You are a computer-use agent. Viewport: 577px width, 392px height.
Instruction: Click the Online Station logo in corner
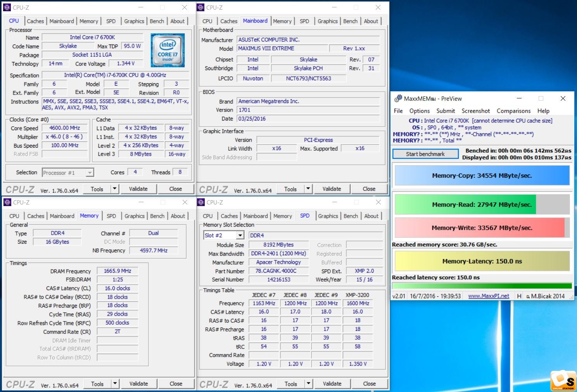tap(563, 381)
